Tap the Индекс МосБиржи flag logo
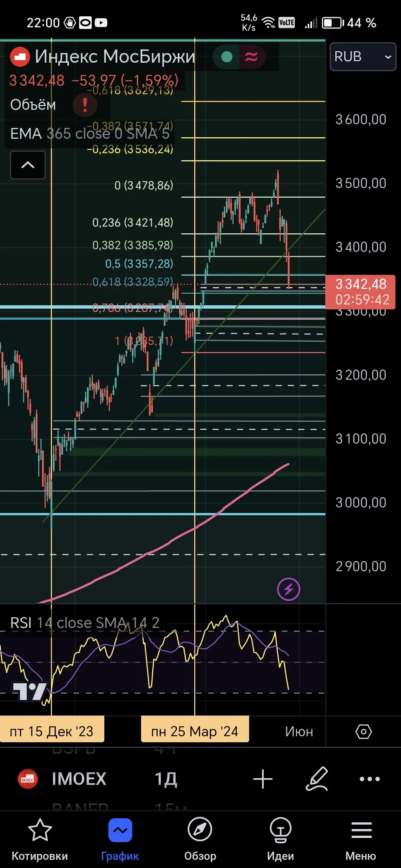This screenshot has width=401, height=868. pos(20,57)
